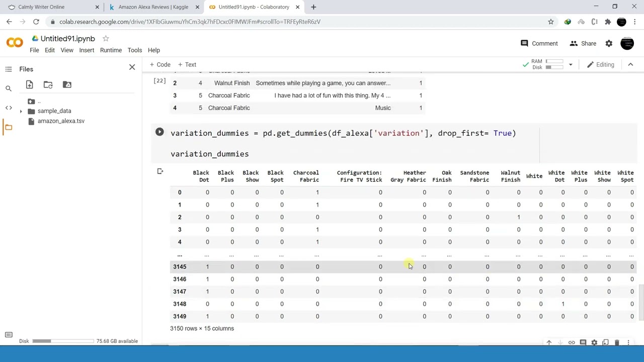Image resolution: width=644 pixels, height=362 pixels.
Task: Click row index 3148 in the output
Action: point(180,304)
